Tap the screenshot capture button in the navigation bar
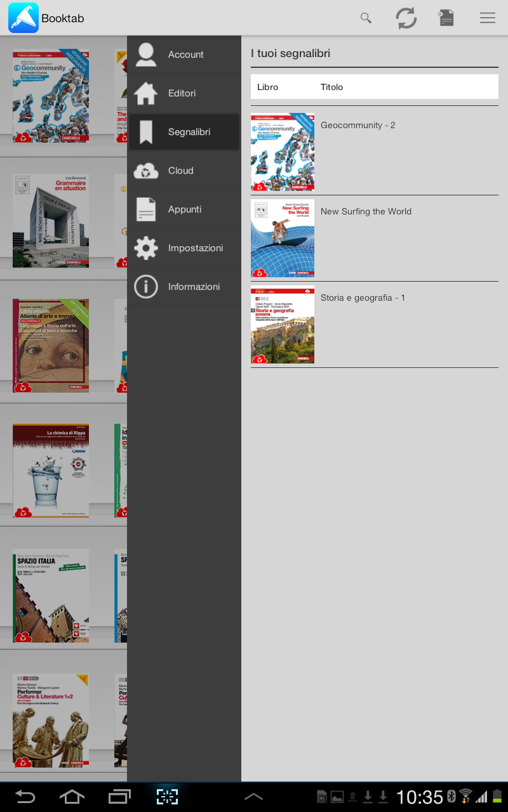The width and height of the screenshot is (508, 812). [167, 797]
